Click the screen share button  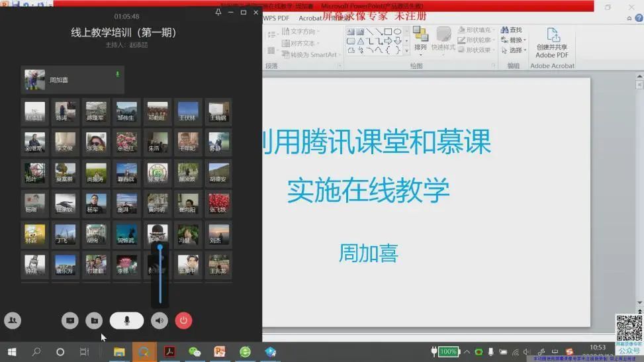tap(69, 321)
